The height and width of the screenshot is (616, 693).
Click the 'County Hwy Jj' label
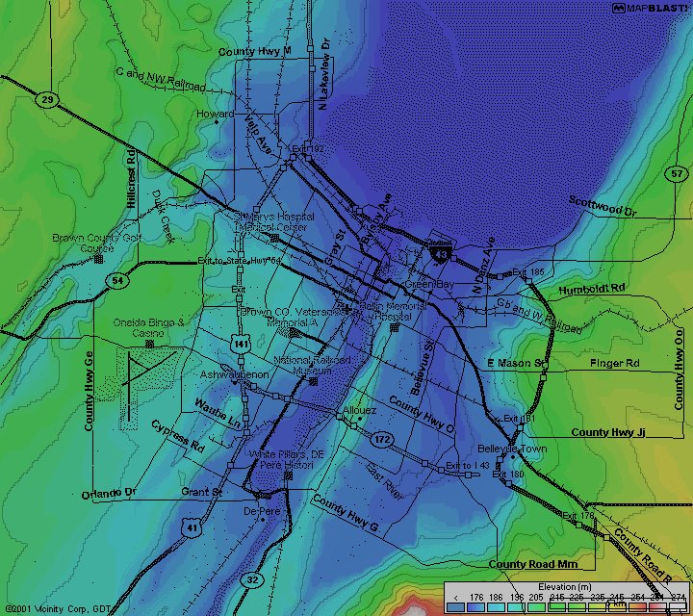pyautogui.click(x=608, y=432)
